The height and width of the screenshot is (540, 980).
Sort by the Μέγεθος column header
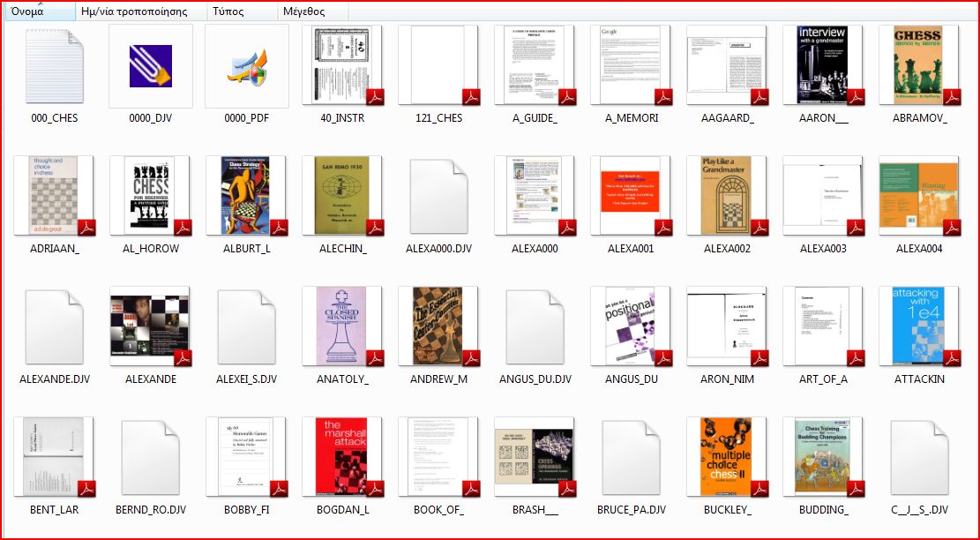[312, 11]
